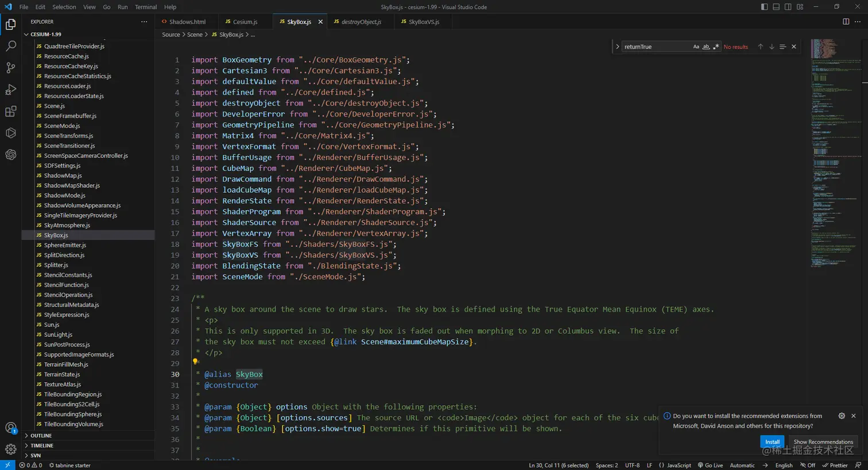Click the lightbulb code action icon
Image resolution: width=868 pixels, height=470 pixels.
tap(195, 362)
